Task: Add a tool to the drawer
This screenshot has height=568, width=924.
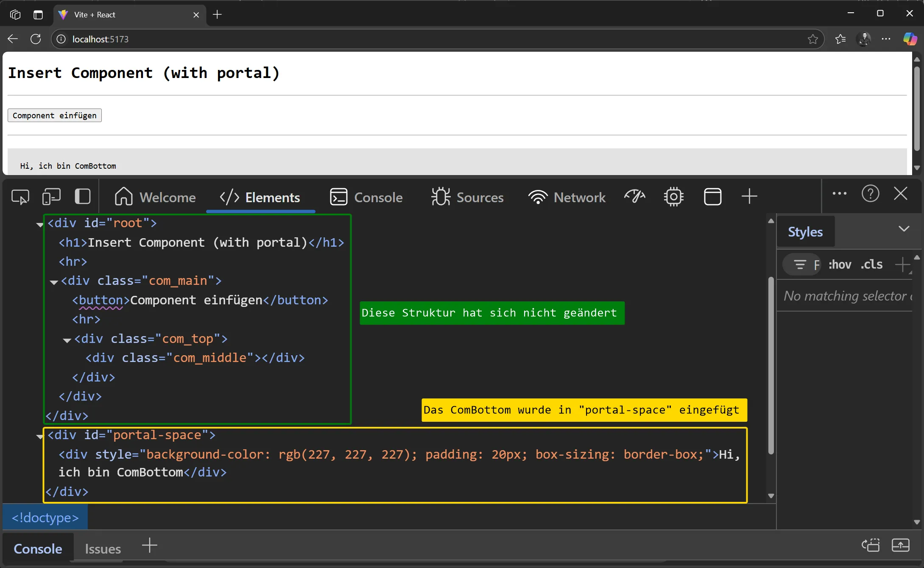Action: click(x=149, y=545)
